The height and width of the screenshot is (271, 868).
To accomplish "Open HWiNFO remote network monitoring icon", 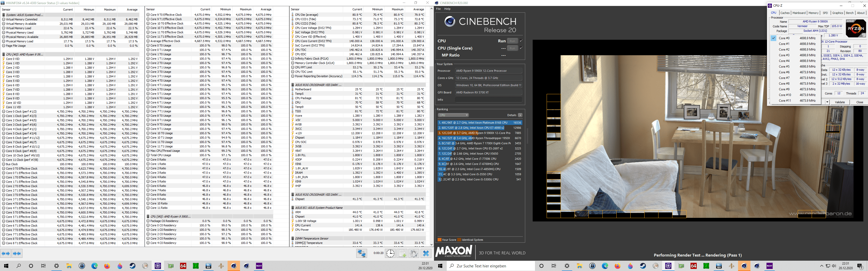I will pyautogui.click(x=362, y=253).
